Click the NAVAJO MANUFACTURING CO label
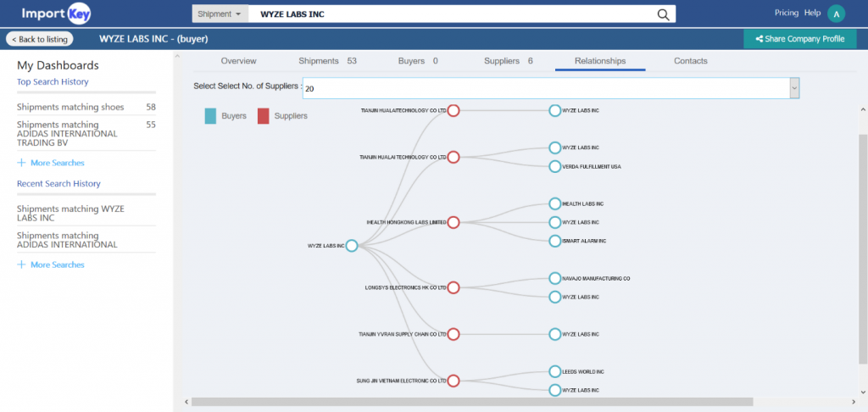The height and width of the screenshot is (412, 868). coord(596,279)
